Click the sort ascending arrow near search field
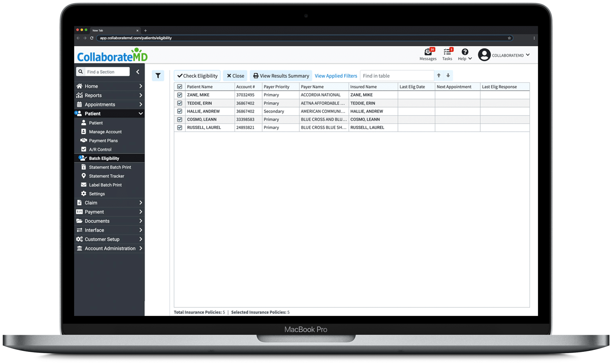 click(439, 75)
